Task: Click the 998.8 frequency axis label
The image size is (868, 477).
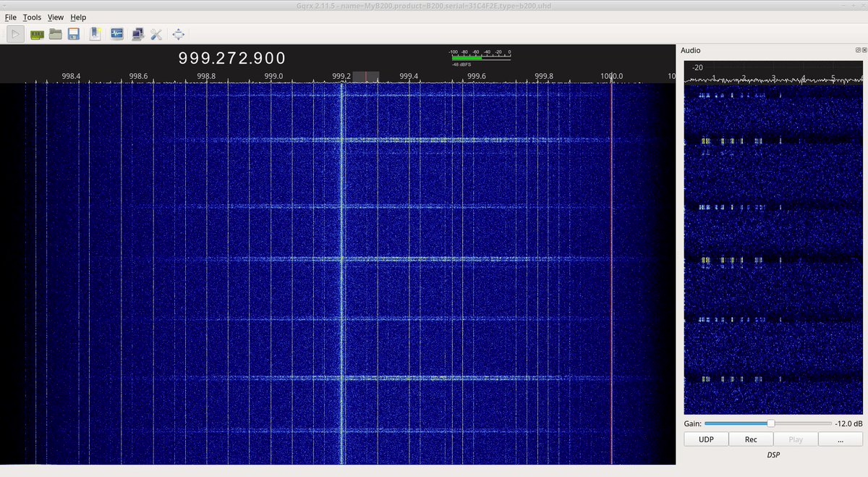Action: coord(206,75)
